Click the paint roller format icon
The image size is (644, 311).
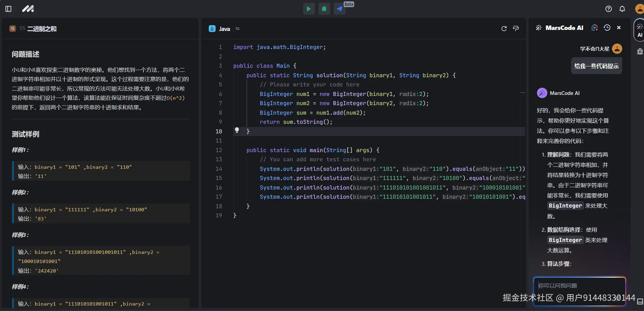click(x=516, y=29)
